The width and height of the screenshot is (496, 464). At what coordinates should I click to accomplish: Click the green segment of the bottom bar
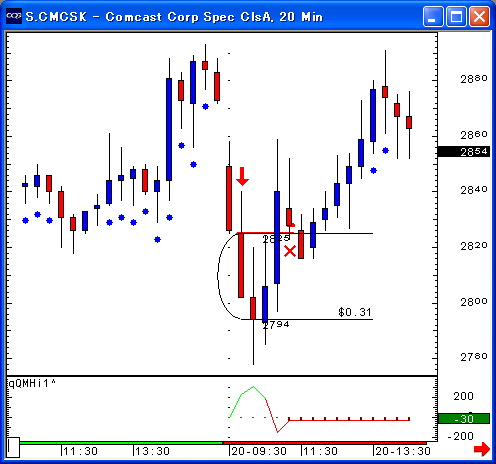121,443
